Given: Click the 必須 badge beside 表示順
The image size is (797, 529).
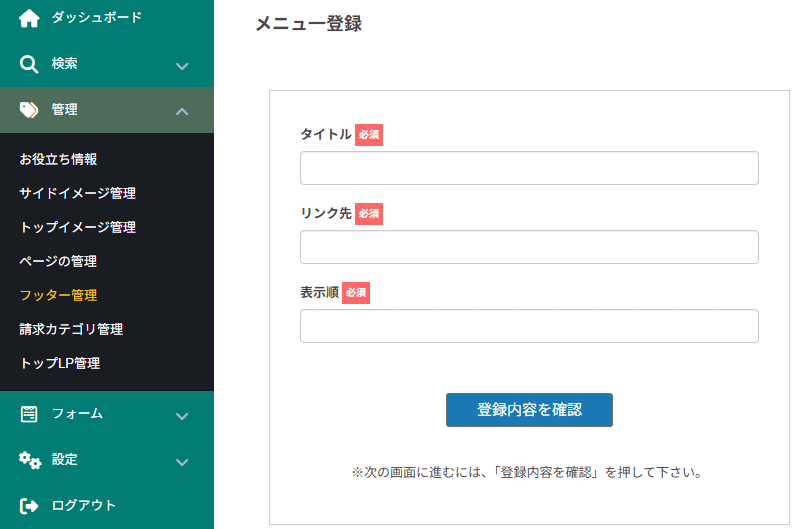Looking at the screenshot, I should (356, 293).
